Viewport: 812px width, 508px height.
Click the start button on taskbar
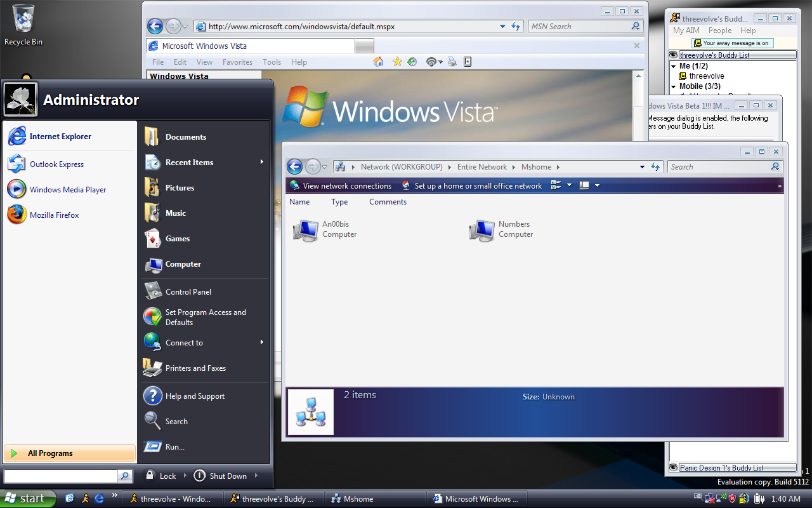point(28,498)
